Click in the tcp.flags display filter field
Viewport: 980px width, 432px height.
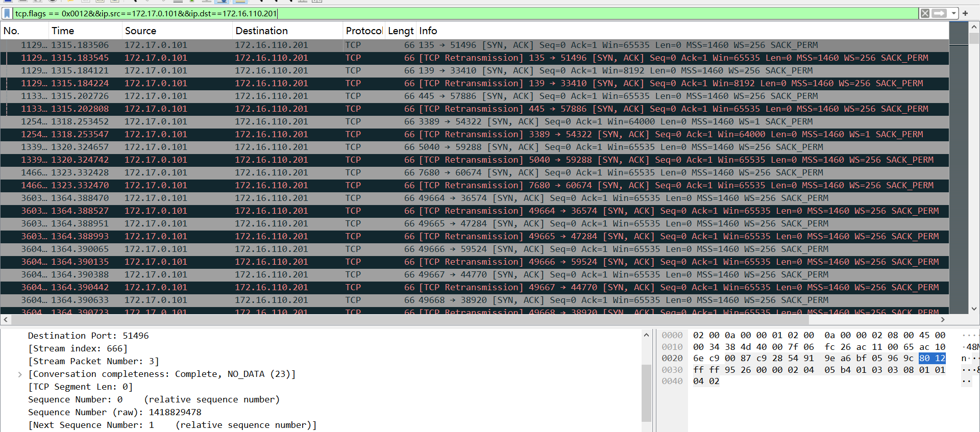click(x=459, y=13)
